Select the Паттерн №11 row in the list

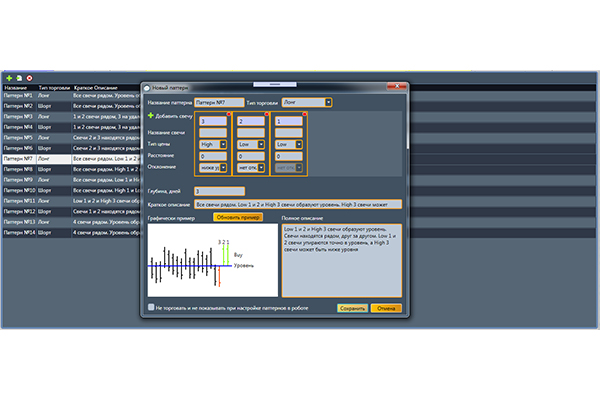[x=20, y=201]
